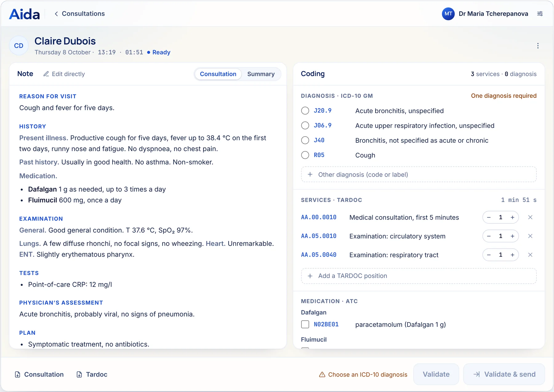Click the One diagnosis required notice
This screenshot has height=392, width=554.
[504, 96]
